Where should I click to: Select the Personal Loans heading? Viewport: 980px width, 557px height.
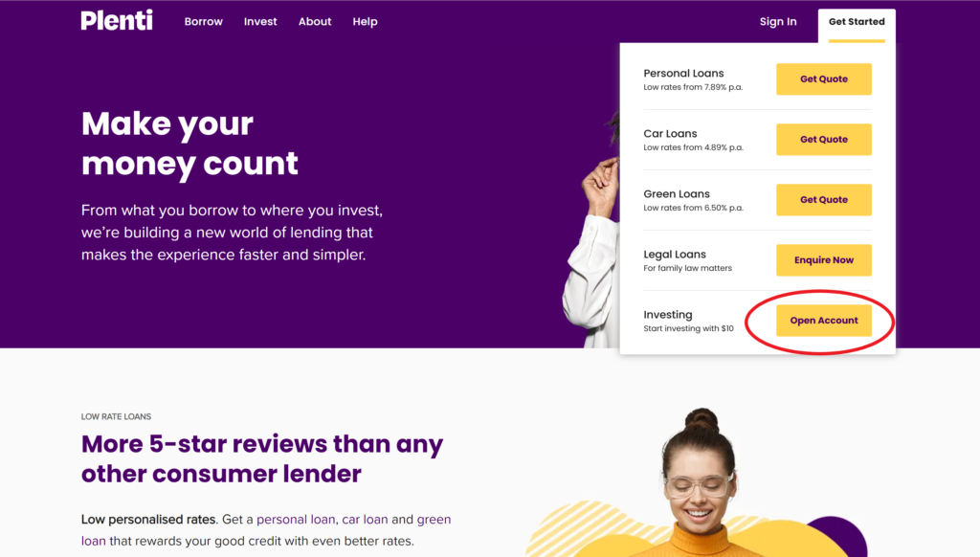click(x=683, y=73)
